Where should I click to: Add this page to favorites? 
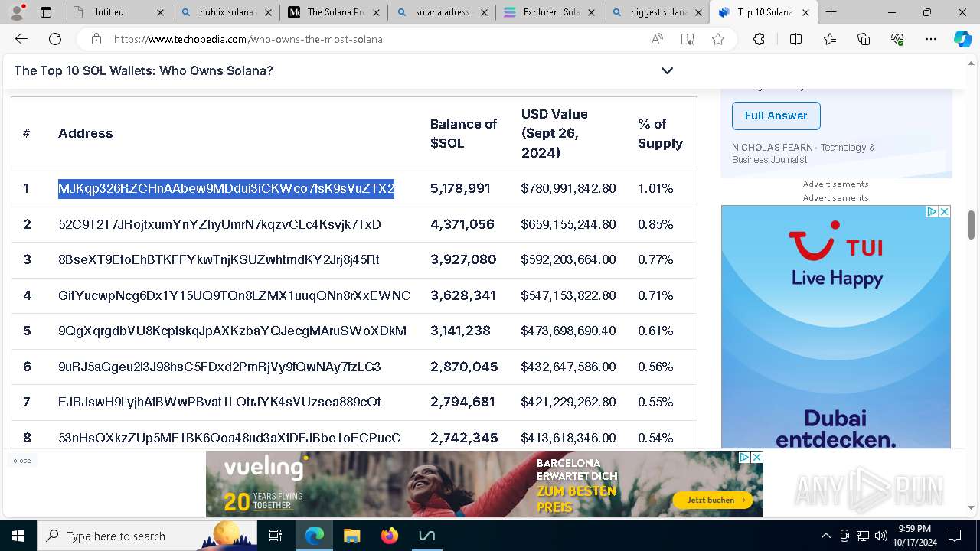pos(718,39)
